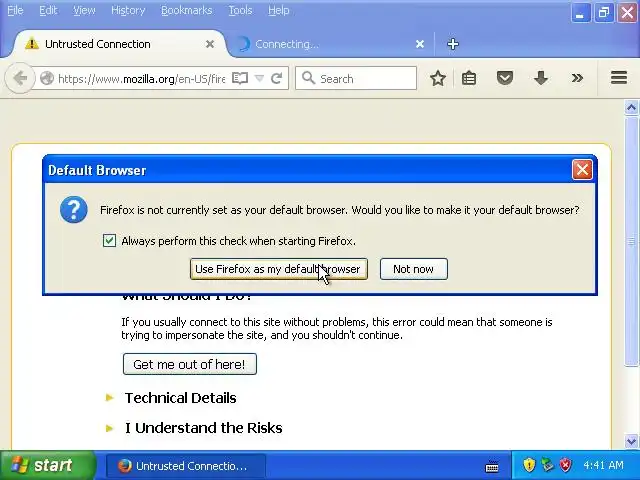This screenshot has width=640, height=480.
Task: Open the downloads arrow icon
Action: click(x=541, y=78)
